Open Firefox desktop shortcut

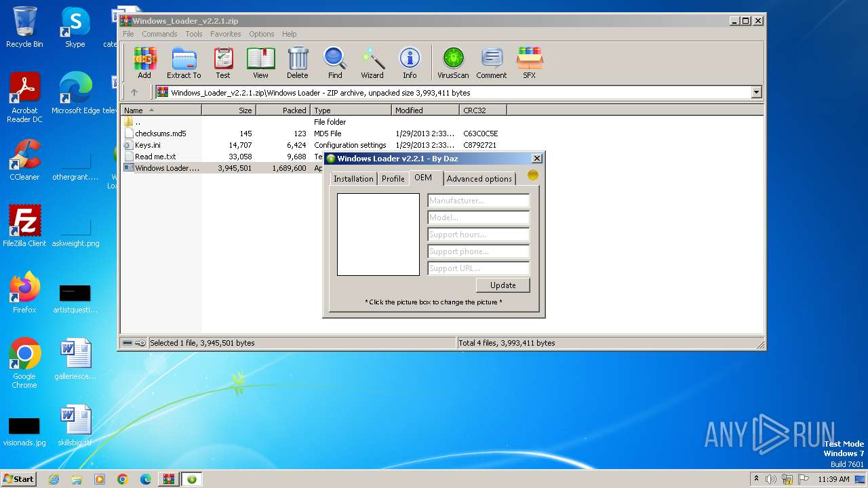(24, 293)
